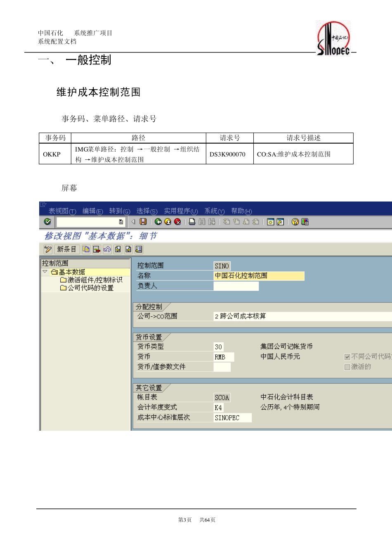The width and height of the screenshot is (392, 555).
Task: Click the Find binoculars icon
Action: tap(202, 222)
